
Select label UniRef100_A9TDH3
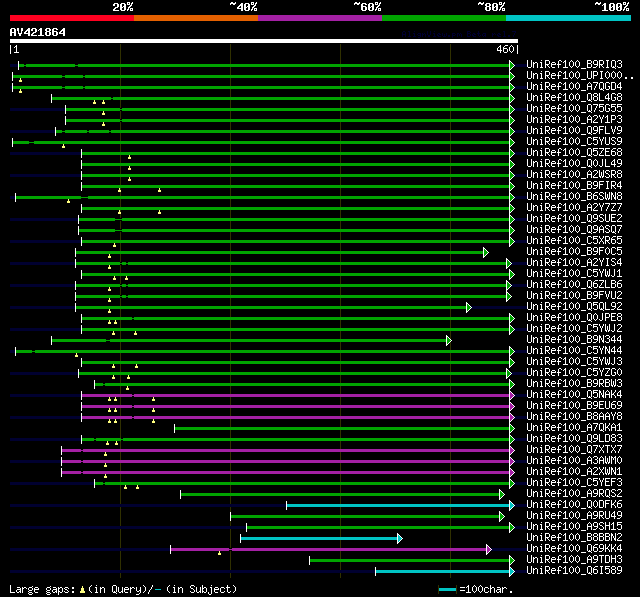(574, 560)
